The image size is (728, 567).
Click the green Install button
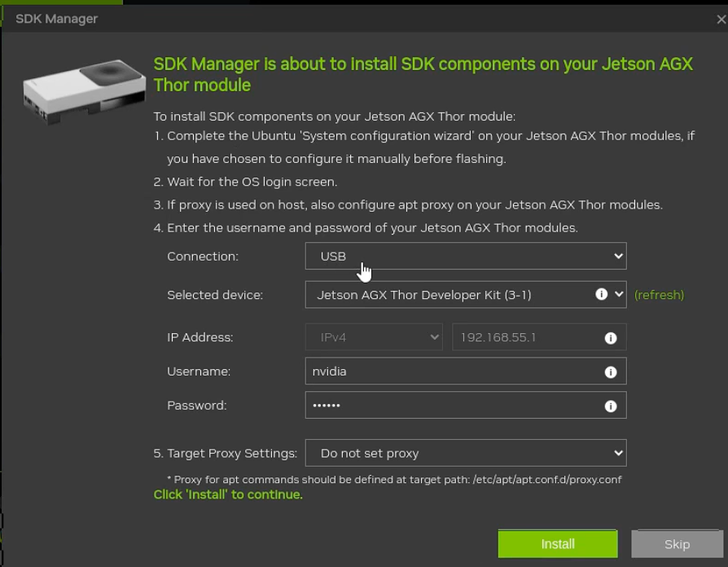pyautogui.click(x=558, y=543)
